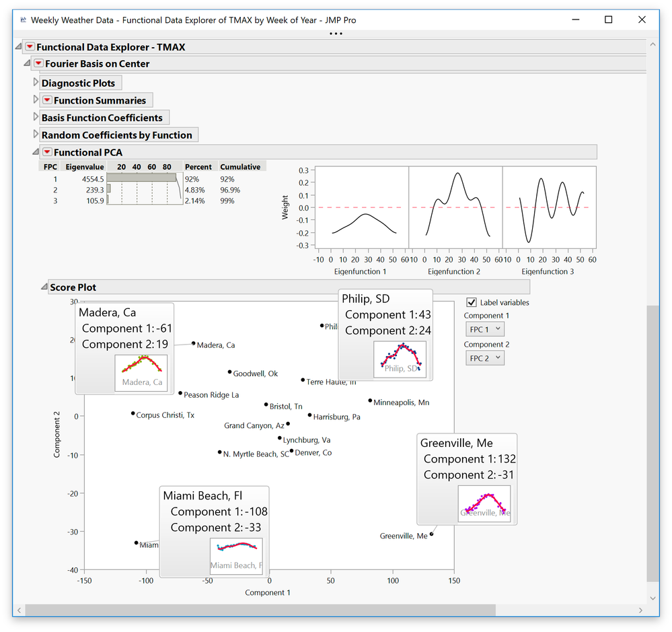
Task: Select the Denver, Co data point
Action: 291,451
